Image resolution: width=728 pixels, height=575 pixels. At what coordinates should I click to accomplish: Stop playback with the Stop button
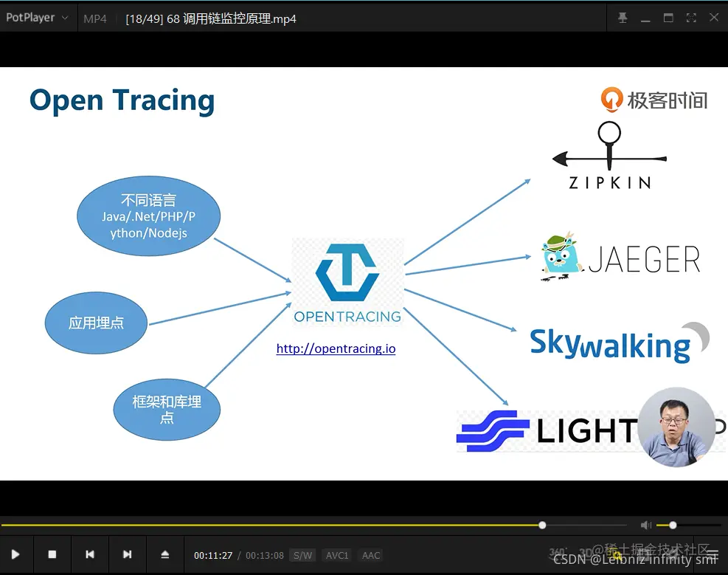(52, 554)
